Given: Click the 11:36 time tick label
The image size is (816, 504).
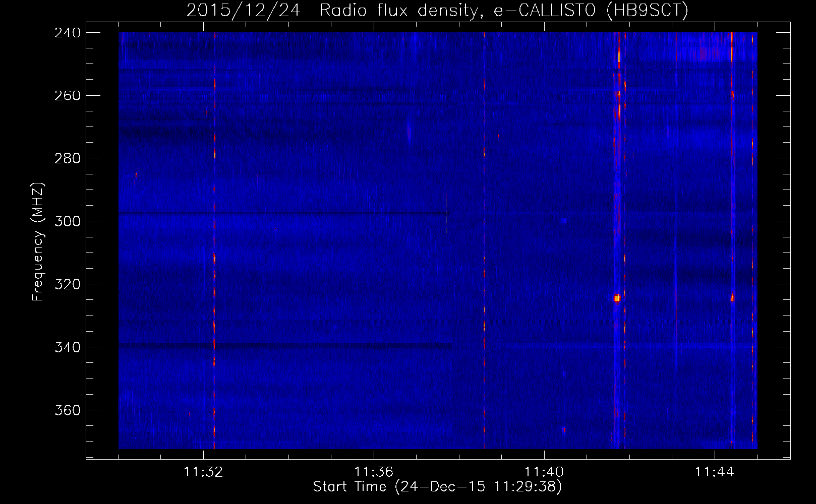Looking at the screenshot, I should [374, 472].
